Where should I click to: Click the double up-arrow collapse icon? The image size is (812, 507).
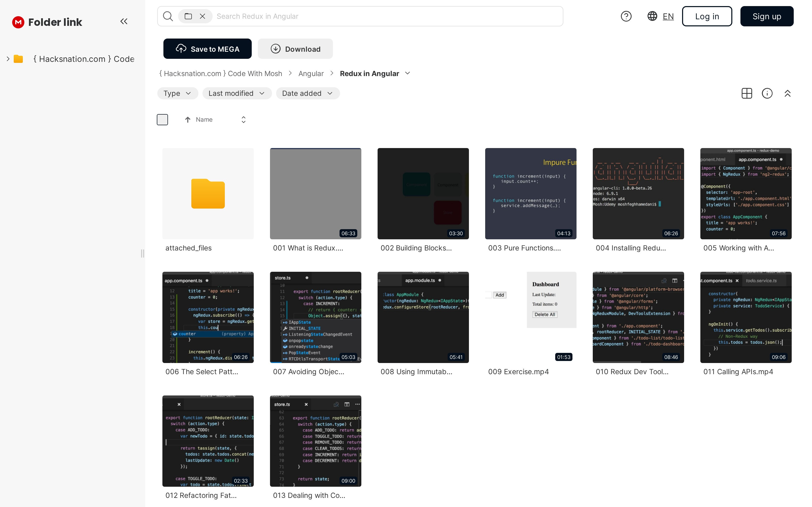point(787,93)
